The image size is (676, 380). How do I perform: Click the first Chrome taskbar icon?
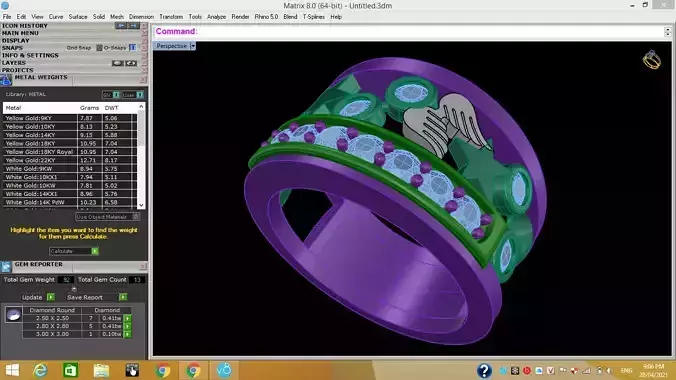[163, 371]
